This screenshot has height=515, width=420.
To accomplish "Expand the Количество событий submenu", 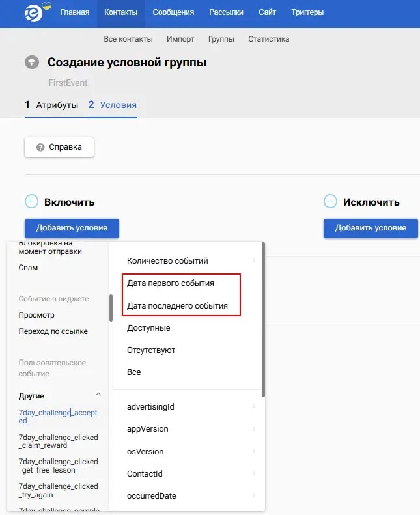I will 253,261.
